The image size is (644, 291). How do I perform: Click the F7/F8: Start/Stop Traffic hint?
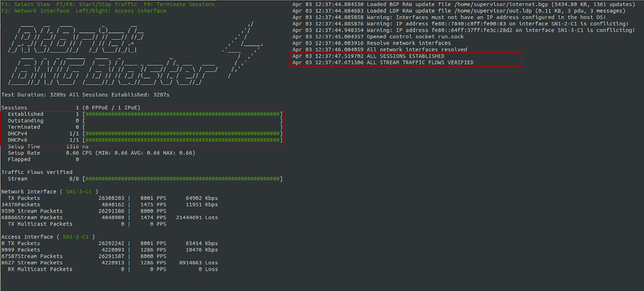(97, 4)
